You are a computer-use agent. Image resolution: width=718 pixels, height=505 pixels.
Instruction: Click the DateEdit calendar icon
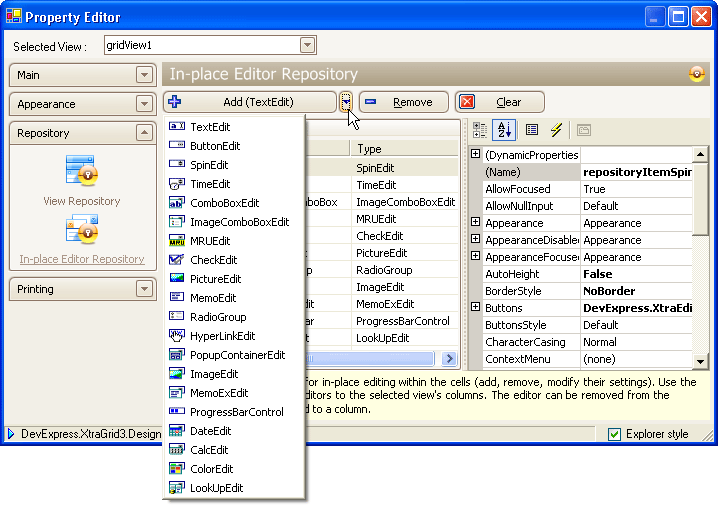(x=177, y=430)
